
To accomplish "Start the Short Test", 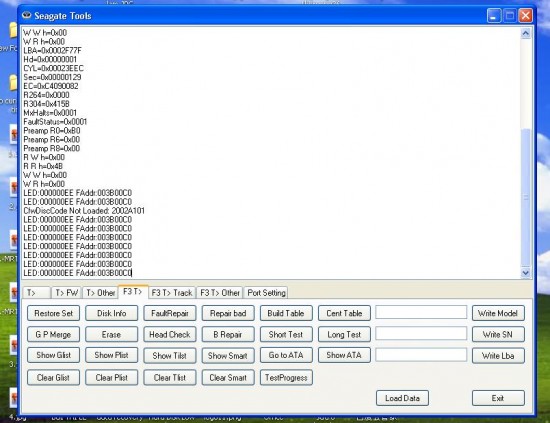I will (286, 335).
